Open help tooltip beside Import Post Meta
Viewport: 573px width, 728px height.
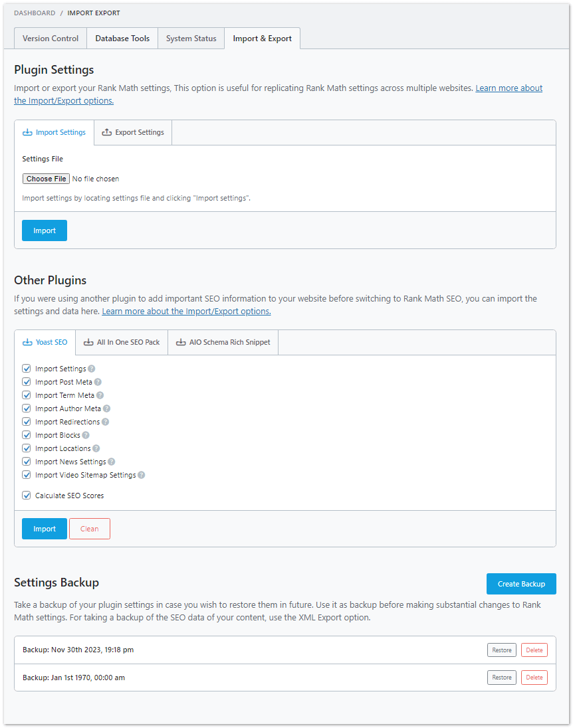click(97, 381)
